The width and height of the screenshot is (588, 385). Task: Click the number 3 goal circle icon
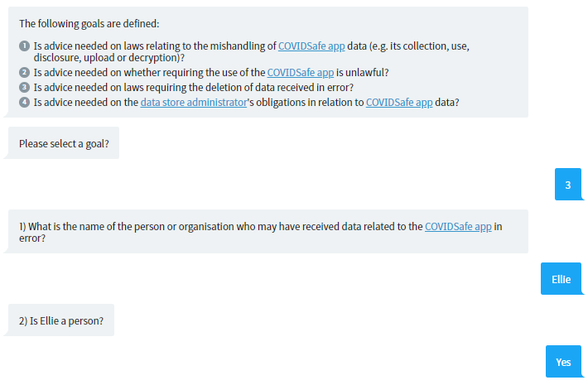tap(24, 87)
